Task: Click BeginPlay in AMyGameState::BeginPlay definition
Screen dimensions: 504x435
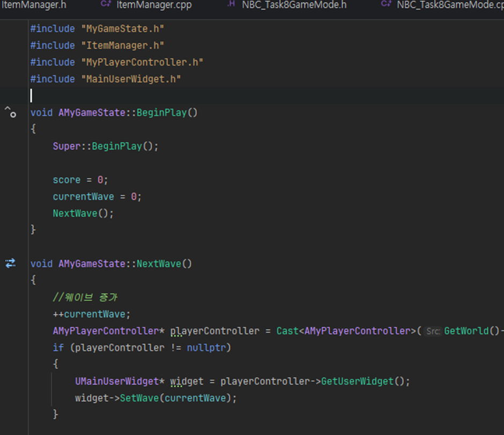Action: [162, 113]
